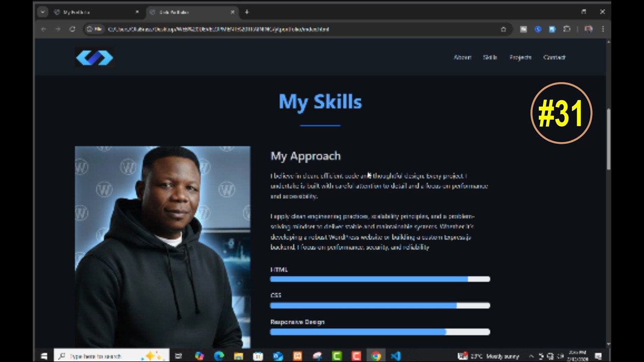Bookmark this page with the star icon
The image size is (644, 362).
503,29
